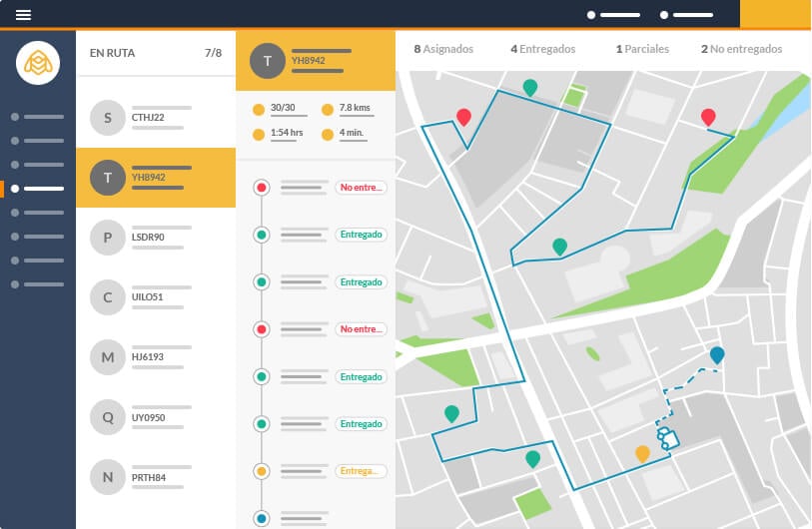Select the delivery truck icon on map

click(x=667, y=438)
